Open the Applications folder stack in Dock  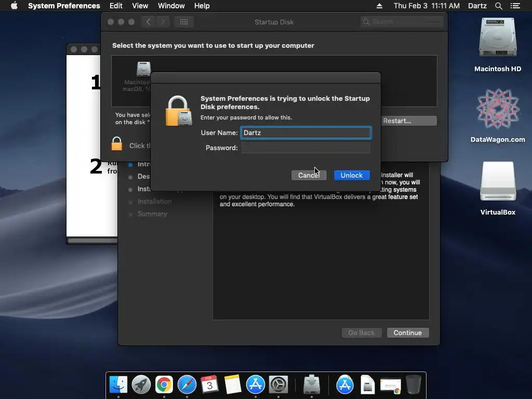(x=345, y=385)
